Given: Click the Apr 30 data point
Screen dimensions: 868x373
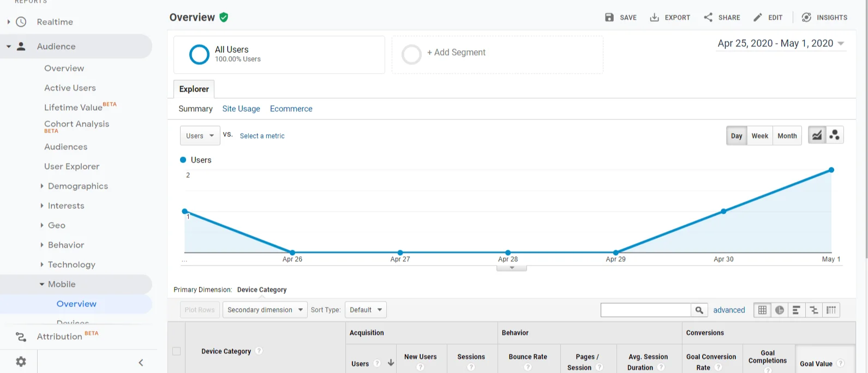Looking at the screenshot, I should [723, 211].
